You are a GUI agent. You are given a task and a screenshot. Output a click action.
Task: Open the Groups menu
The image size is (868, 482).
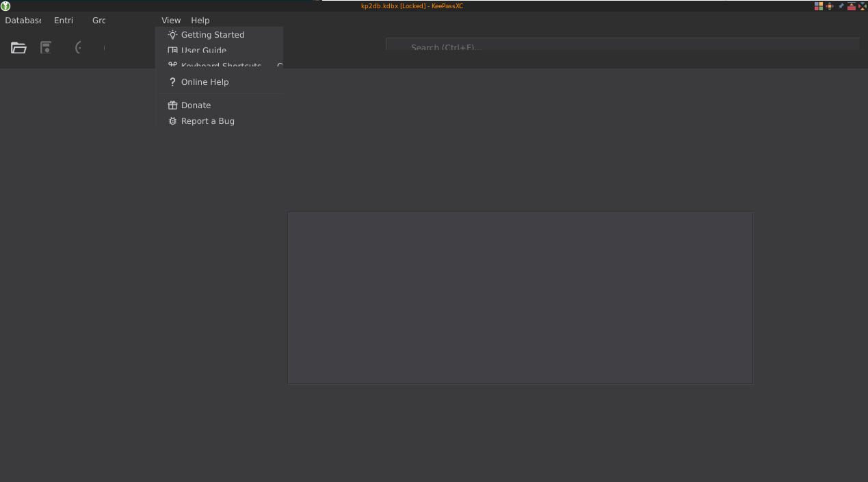click(x=99, y=21)
